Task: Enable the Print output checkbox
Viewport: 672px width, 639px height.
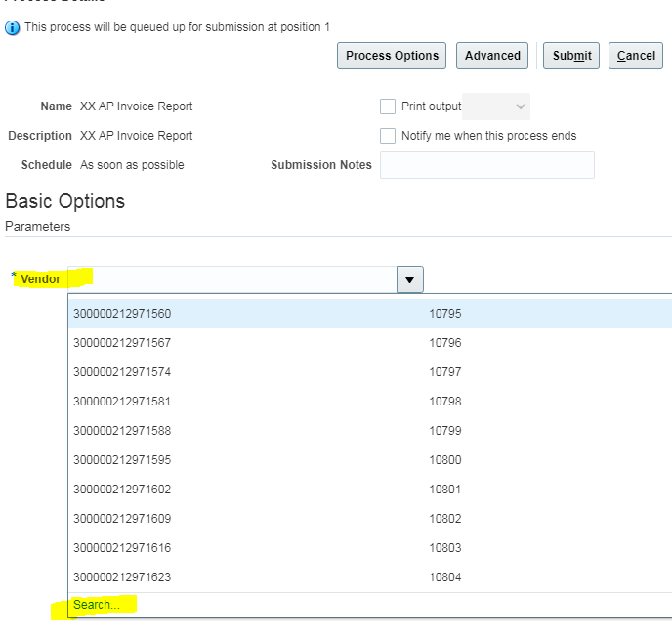Action: (388, 106)
